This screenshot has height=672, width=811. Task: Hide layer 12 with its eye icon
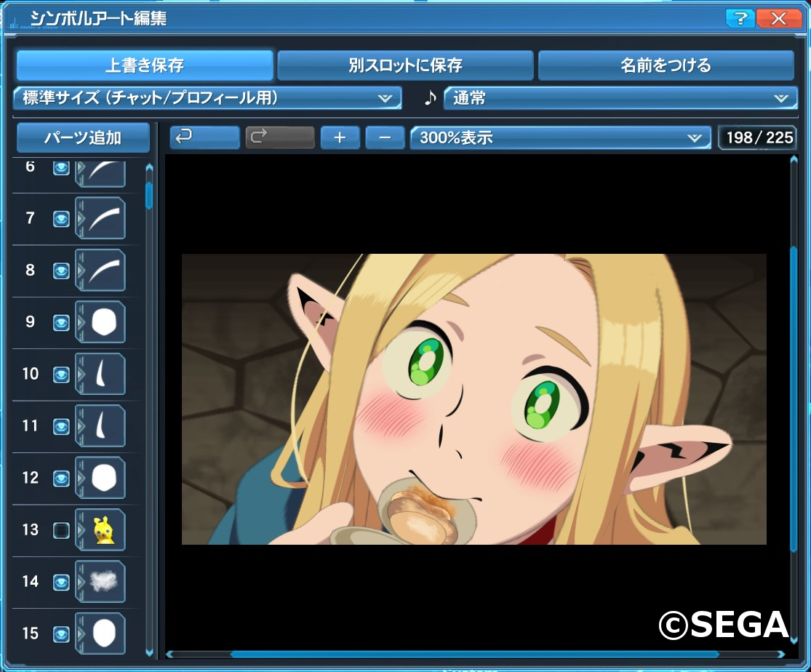pos(61,479)
